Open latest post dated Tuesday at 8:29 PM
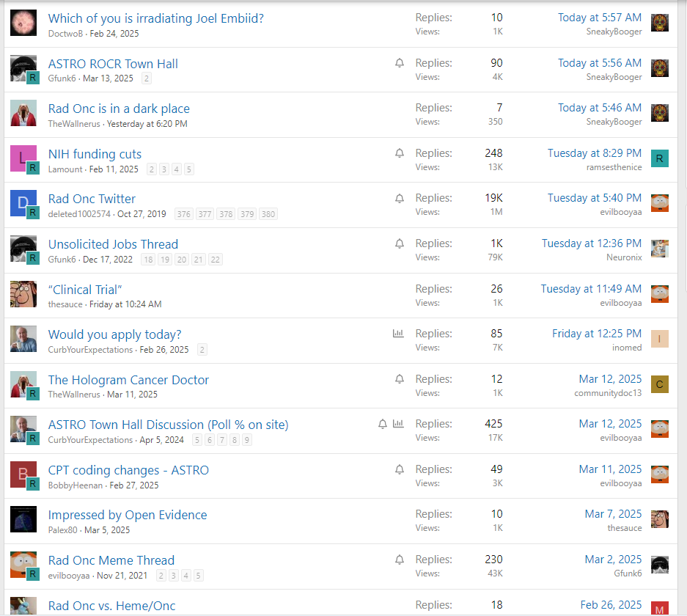The height and width of the screenshot is (616, 687). (x=594, y=153)
